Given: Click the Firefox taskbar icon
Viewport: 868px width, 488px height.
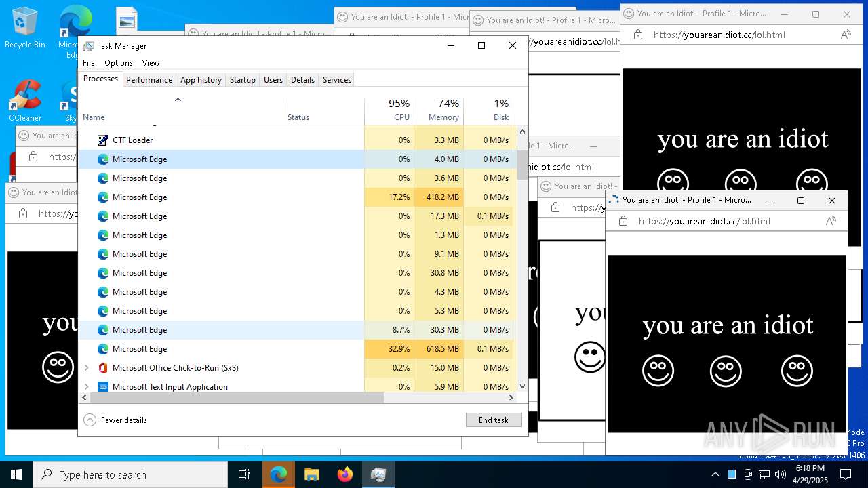Looking at the screenshot, I should point(345,474).
